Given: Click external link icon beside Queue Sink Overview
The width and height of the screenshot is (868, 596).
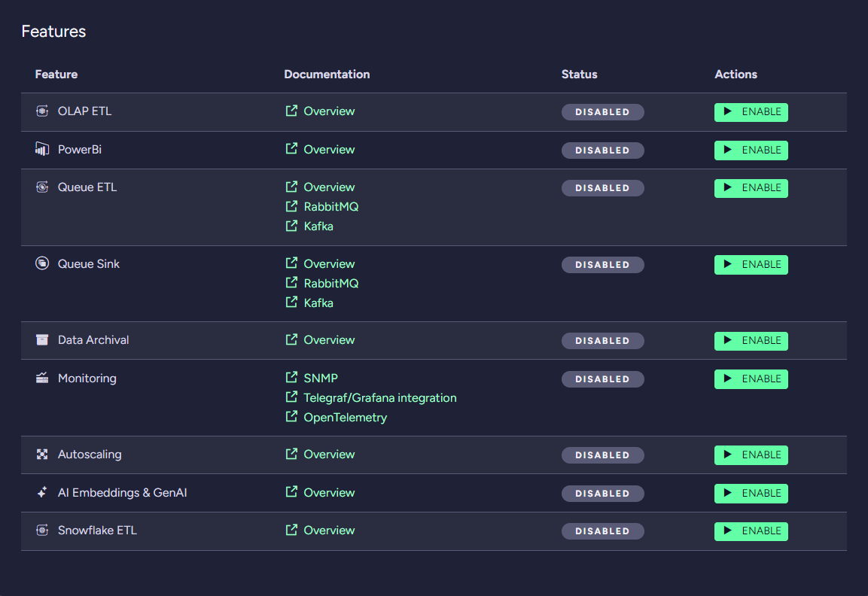Looking at the screenshot, I should 291,263.
